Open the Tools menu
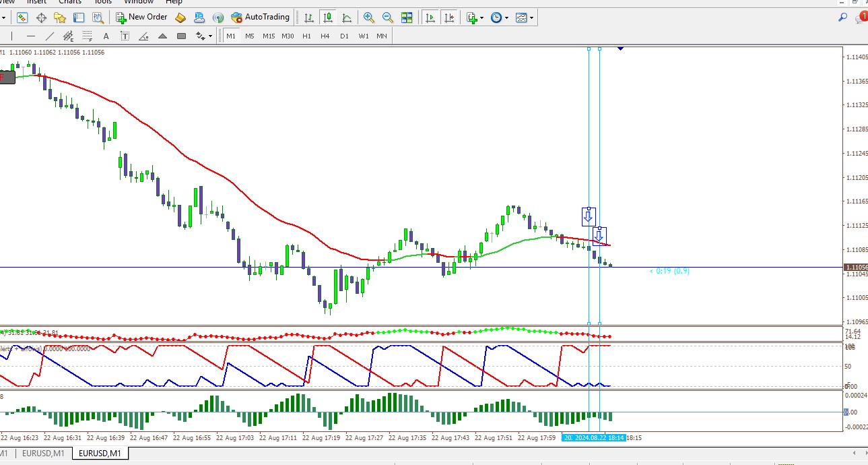The height and width of the screenshot is (465, 868). click(102, 3)
